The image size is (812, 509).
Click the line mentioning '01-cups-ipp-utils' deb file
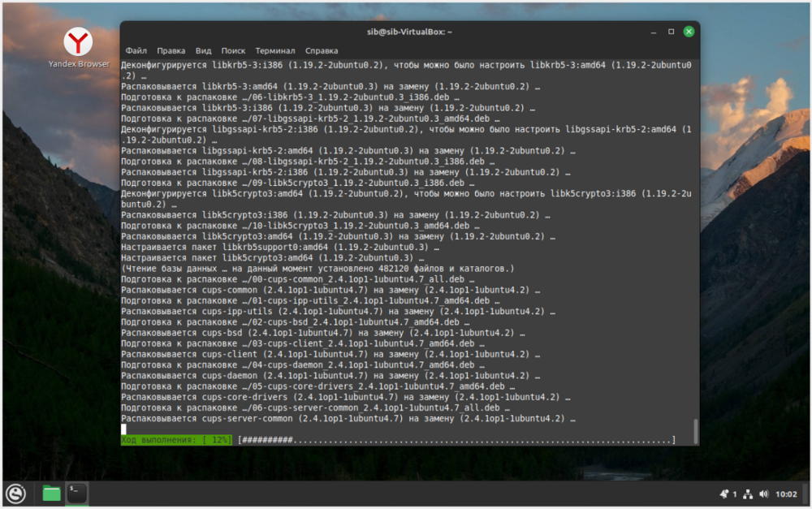click(x=310, y=301)
